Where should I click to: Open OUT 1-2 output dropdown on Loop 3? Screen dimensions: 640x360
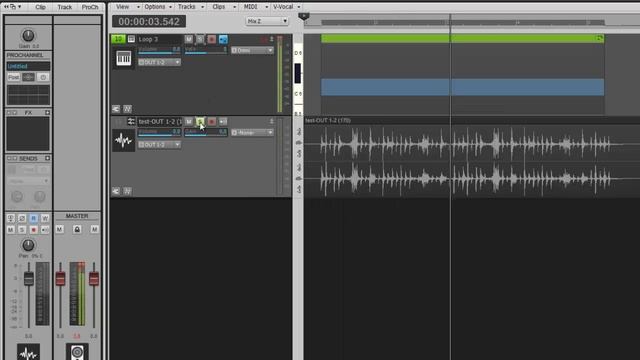(x=159, y=62)
